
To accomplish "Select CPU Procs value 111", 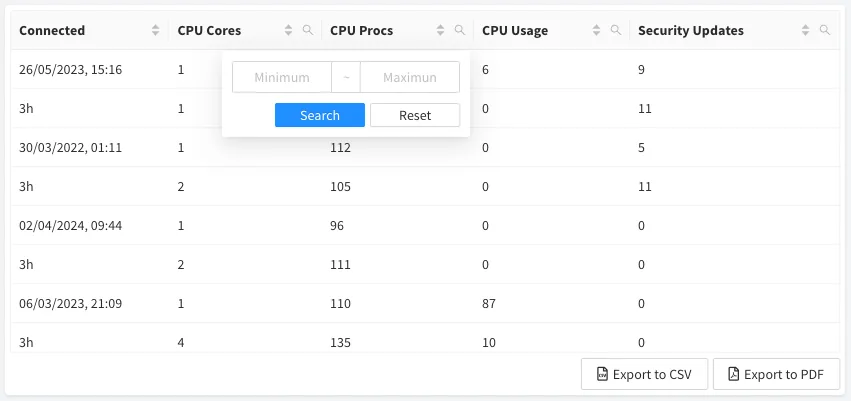I will pyautogui.click(x=340, y=265).
